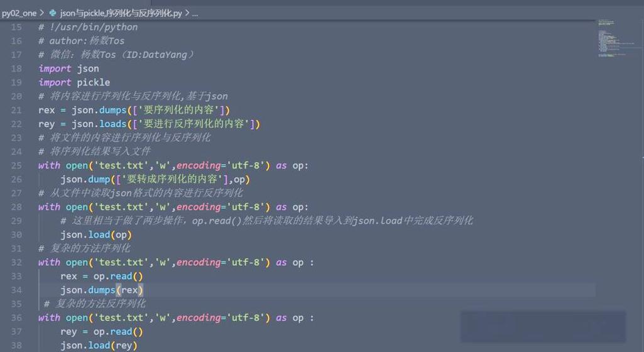Click line number 15 in the gutter

click(16, 27)
